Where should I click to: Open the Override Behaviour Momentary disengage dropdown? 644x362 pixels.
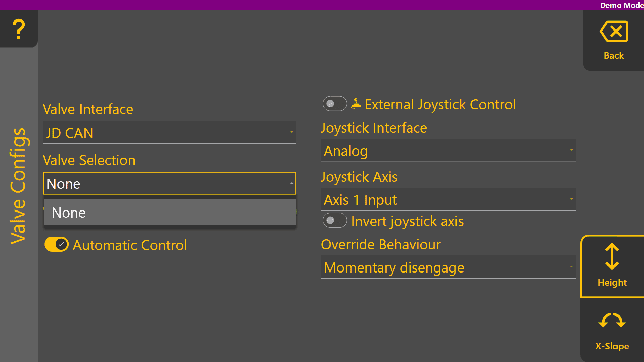coord(448,267)
